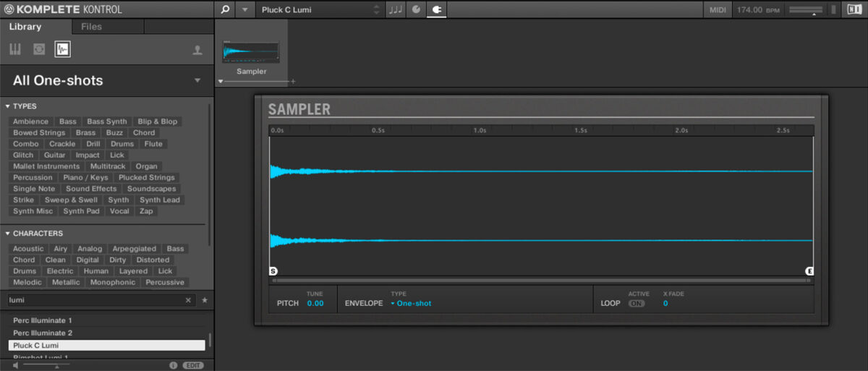Show user content via person icon
The height and width of the screenshot is (371, 868).
[x=197, y=50]
